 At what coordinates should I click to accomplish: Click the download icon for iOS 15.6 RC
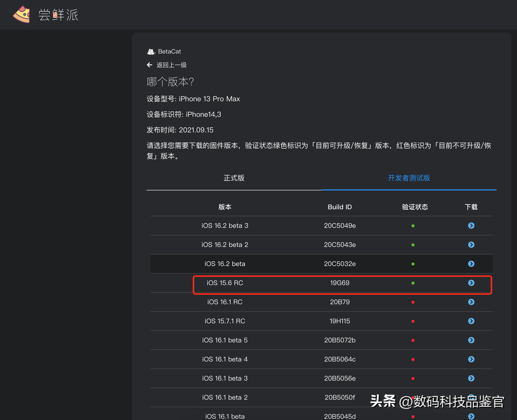pos(471,283)
